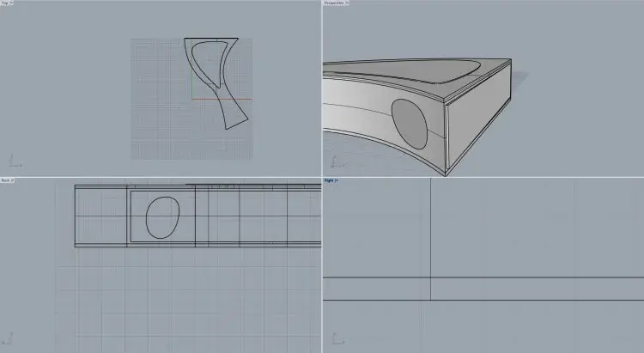Image resolution: width=644 pixels, height=353 pixels.
Task: Select the Top viewport label
Action: tap(4, 3)
